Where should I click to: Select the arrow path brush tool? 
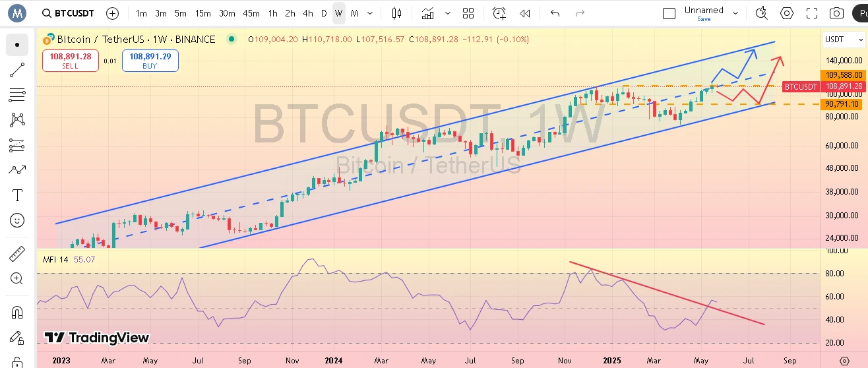coord(17,170)
